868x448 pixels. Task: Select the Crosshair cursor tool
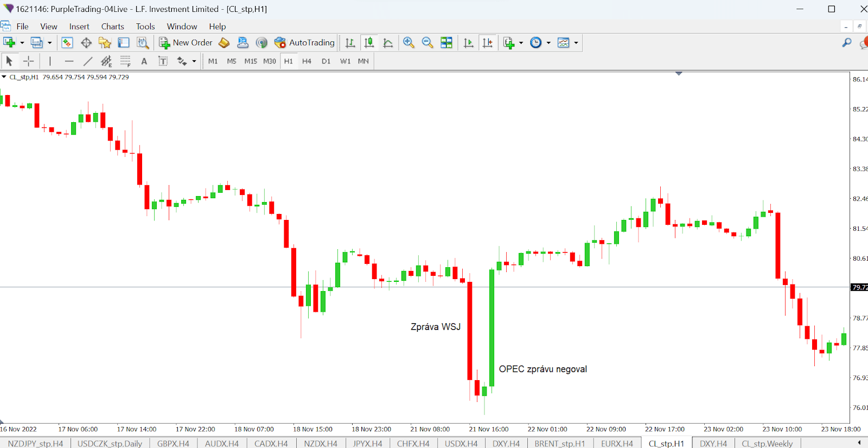pyautogui.click(x=28, y=61)
